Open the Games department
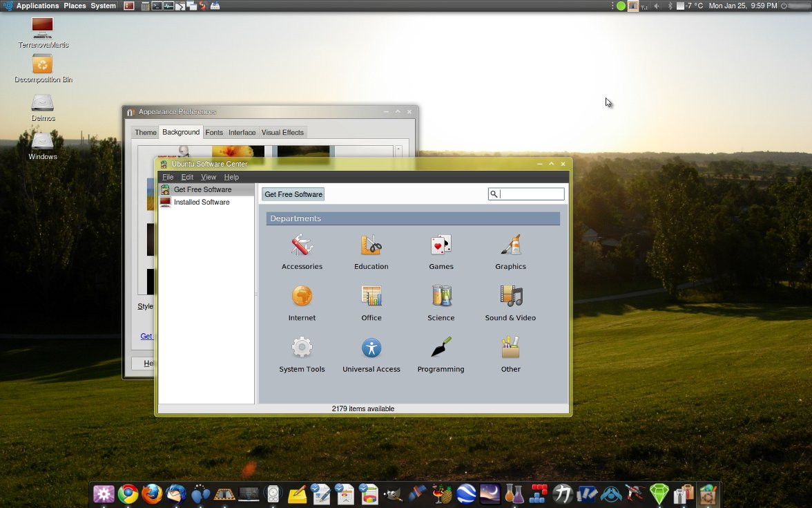Image resolution: width=812 pixels, height=508 pixels. click(441, 252)
